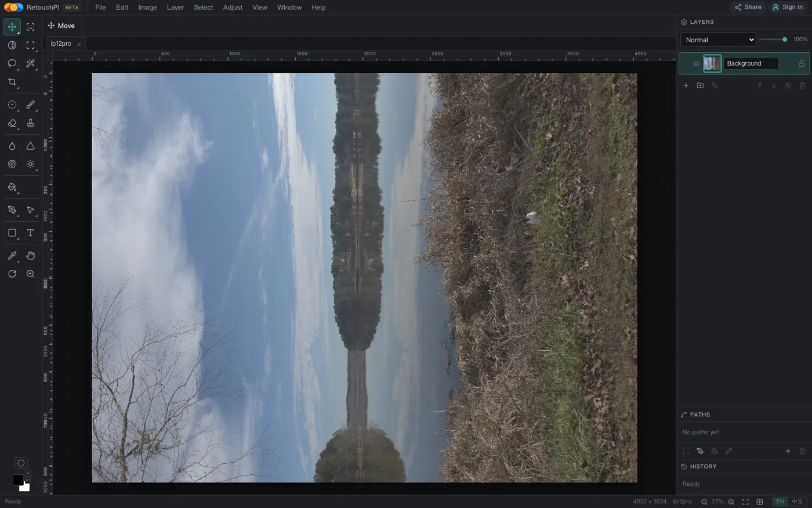Switch interface language to EN
This screenshot has width=812, height=508.
tap(780, 502)
